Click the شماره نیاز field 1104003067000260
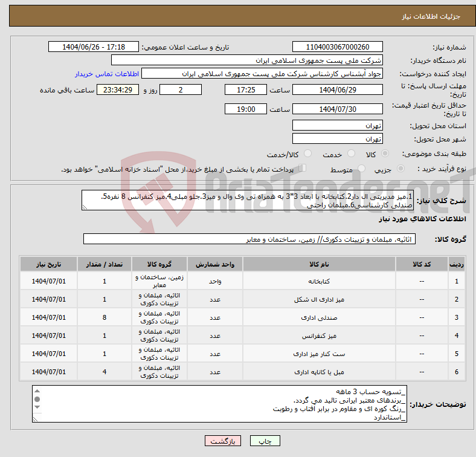476x457 pixels. click(337, 47)
